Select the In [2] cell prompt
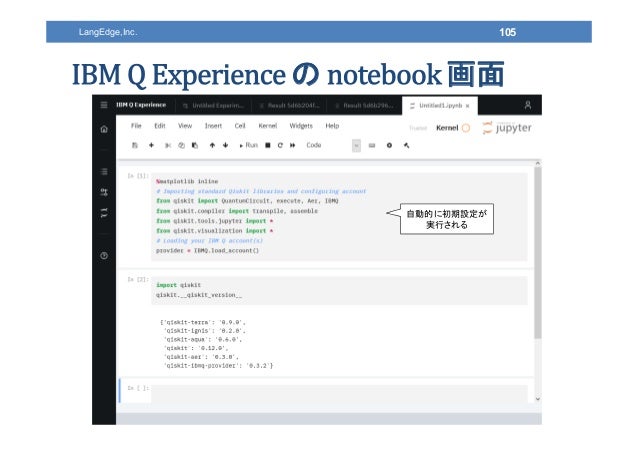 point(138,279)
